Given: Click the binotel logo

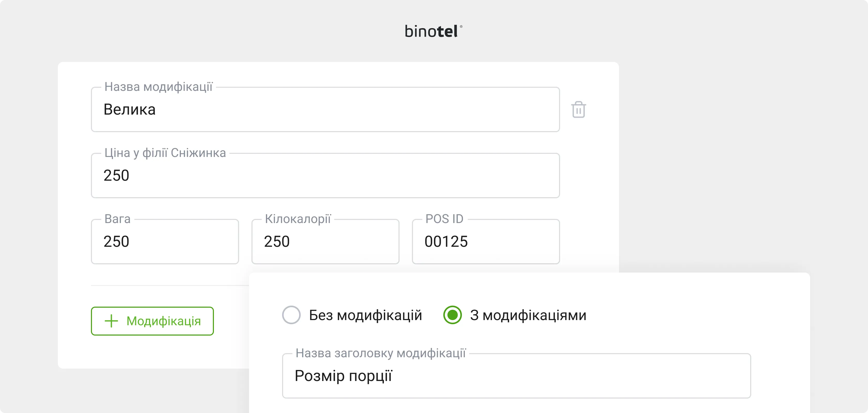Looking at the screenshot, I should click(434, 31).
